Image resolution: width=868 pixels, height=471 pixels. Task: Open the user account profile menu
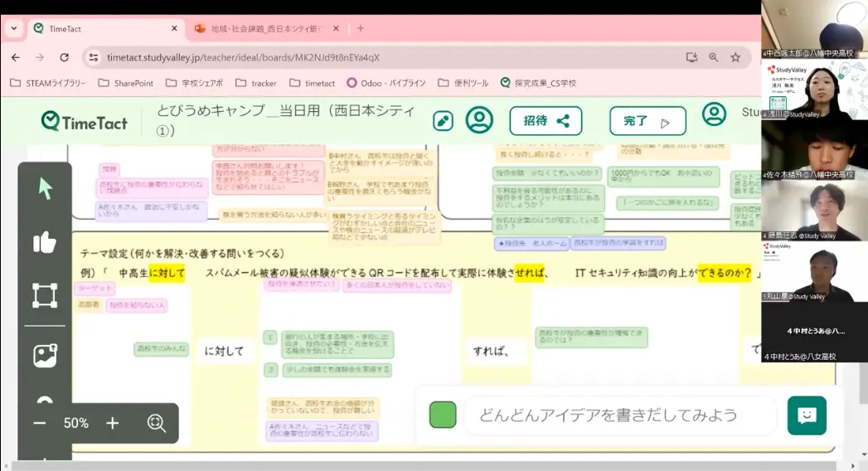point(714,114)
